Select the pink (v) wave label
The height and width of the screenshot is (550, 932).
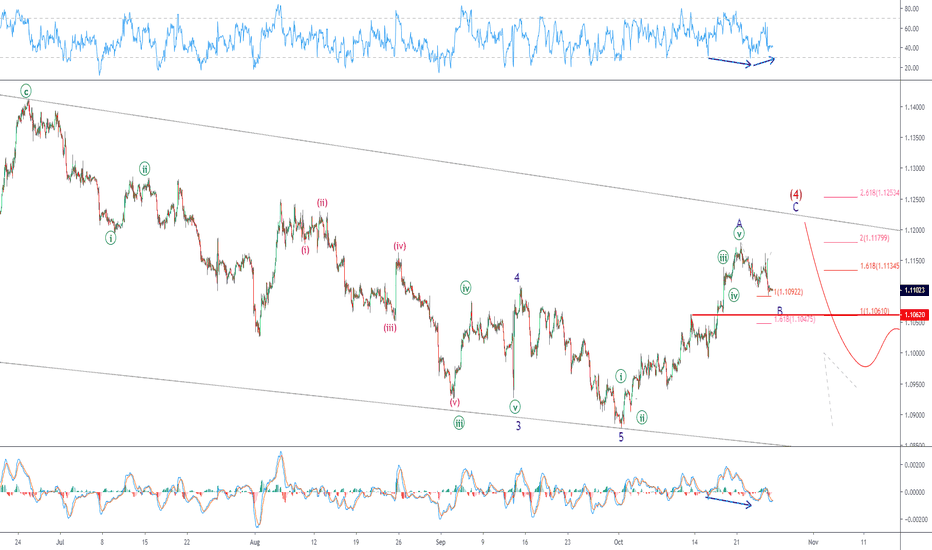[x=455, y=403]
